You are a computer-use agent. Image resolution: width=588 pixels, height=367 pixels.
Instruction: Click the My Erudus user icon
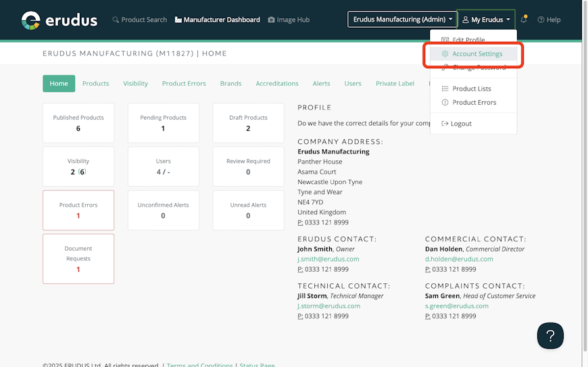pos(466,20)
